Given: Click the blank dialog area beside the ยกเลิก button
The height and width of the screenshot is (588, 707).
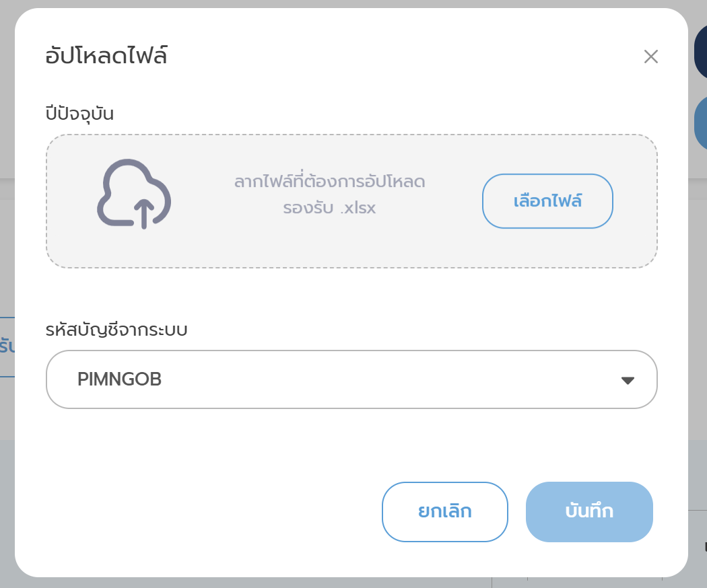Looking at the screenshot, I should point(202,511).
